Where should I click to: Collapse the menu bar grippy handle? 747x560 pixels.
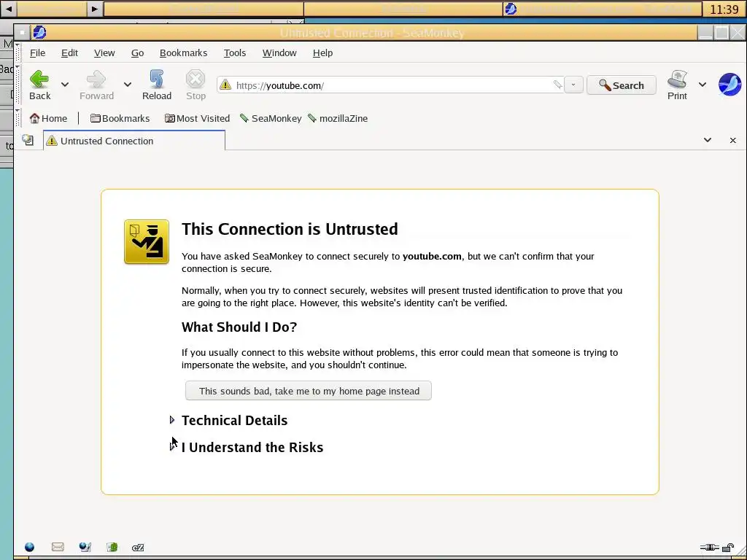(18, 52)
